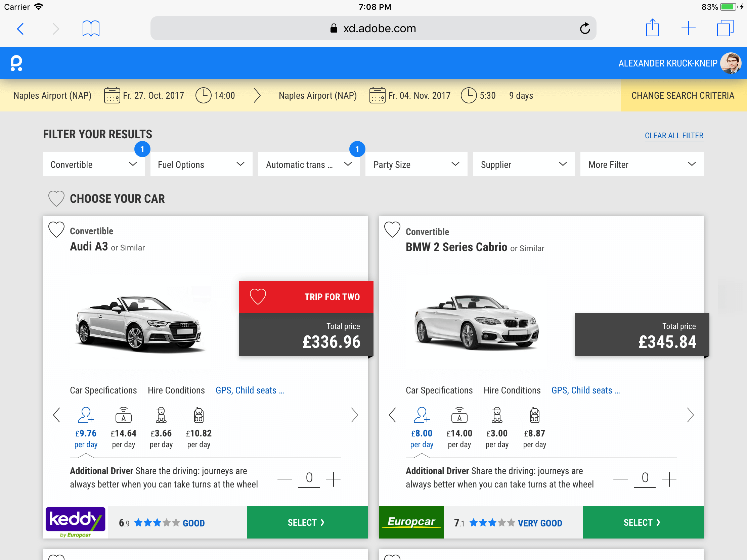Increase BMW additional driver count
Screen dimensions: 747x560
tap(669, 479)
